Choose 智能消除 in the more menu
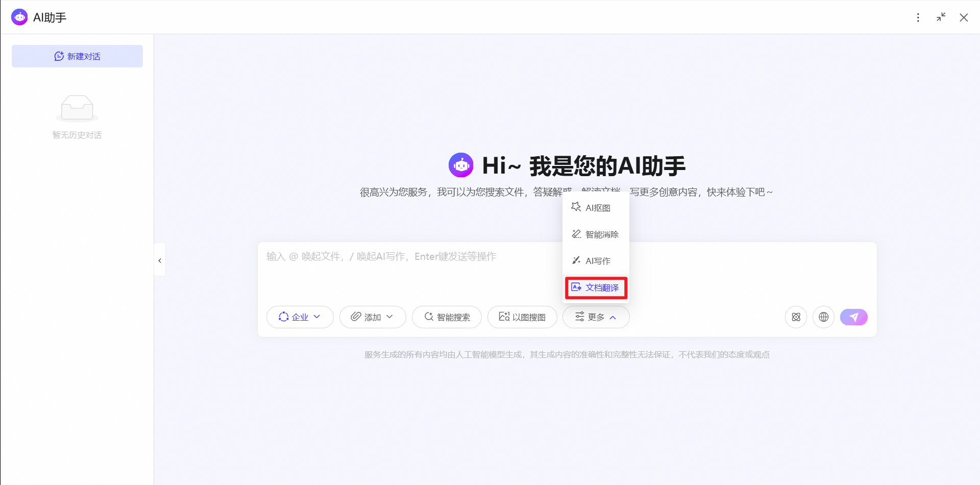This screenshot has height=485, width=980. [x=596, y=234]
